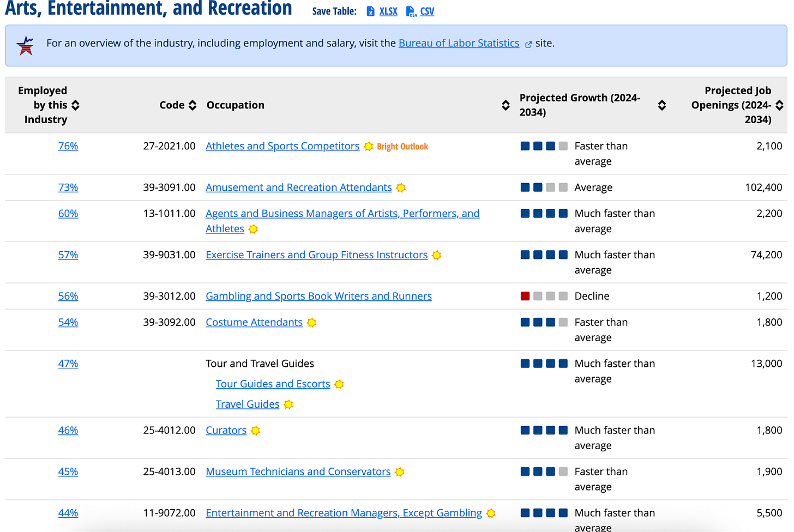Open the 54% employment link
This screenshot has height=532, width=794.
[x=68, y=323]
